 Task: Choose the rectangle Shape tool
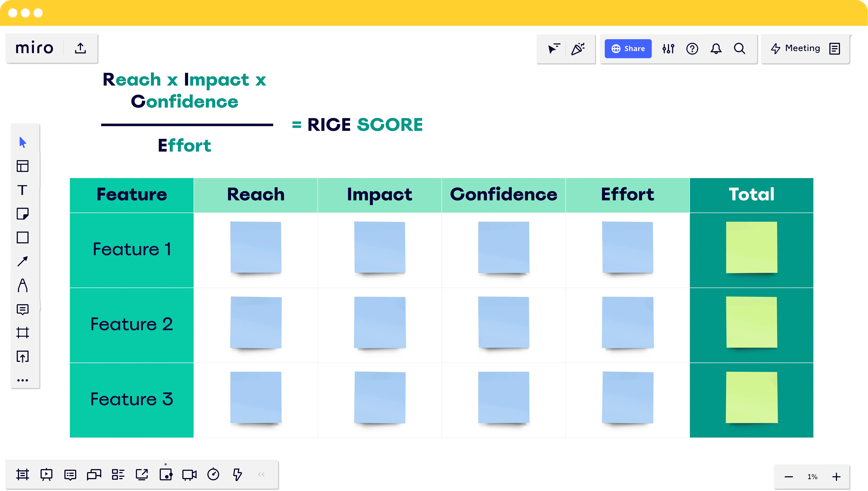pos(23,237)
